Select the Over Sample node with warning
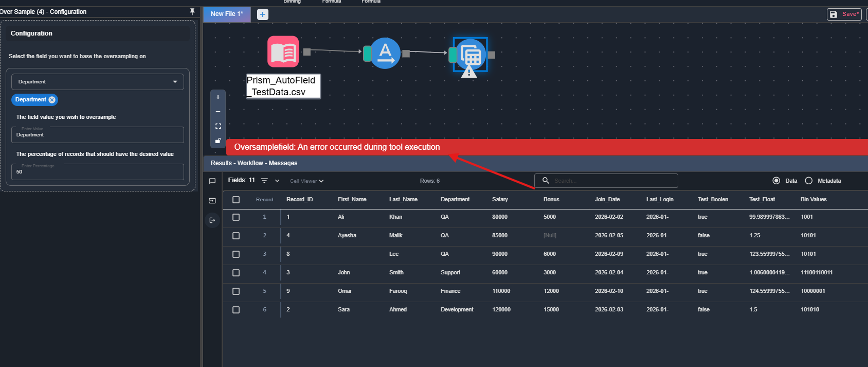Image resolution: width=868 pixels, height=367 pixels. [470, 55]
